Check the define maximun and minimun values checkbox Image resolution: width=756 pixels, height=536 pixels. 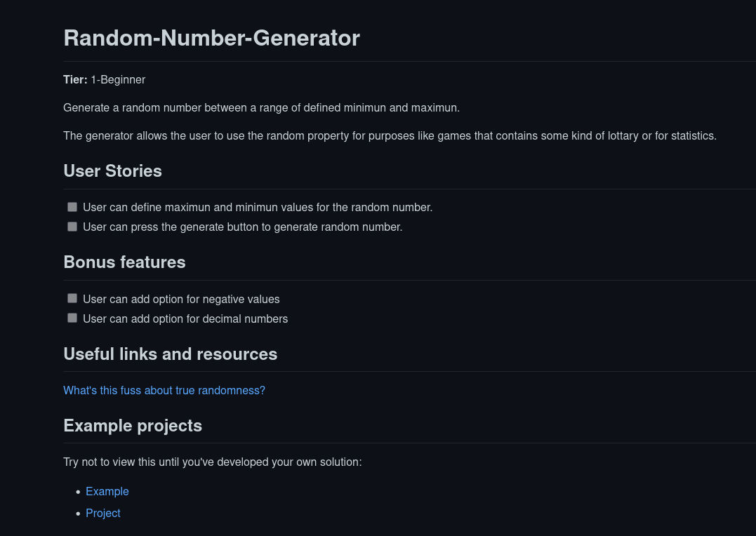click(x=72, y=207)
